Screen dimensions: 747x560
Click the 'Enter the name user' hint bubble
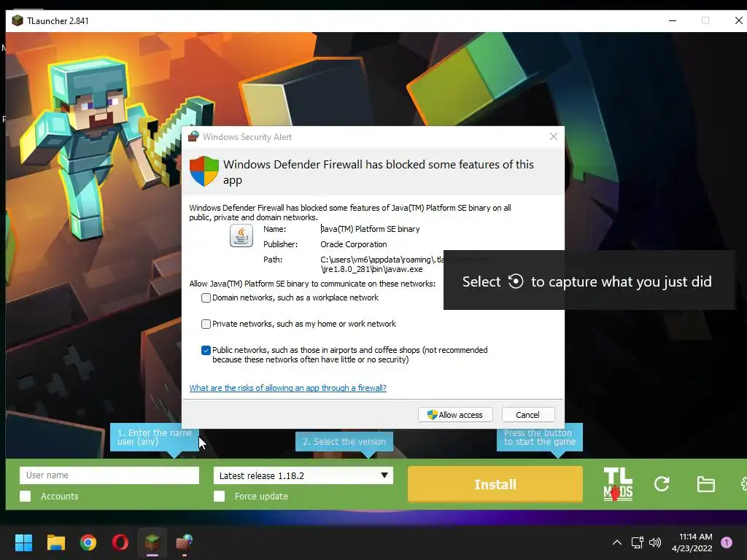click(x=155, y=437)
